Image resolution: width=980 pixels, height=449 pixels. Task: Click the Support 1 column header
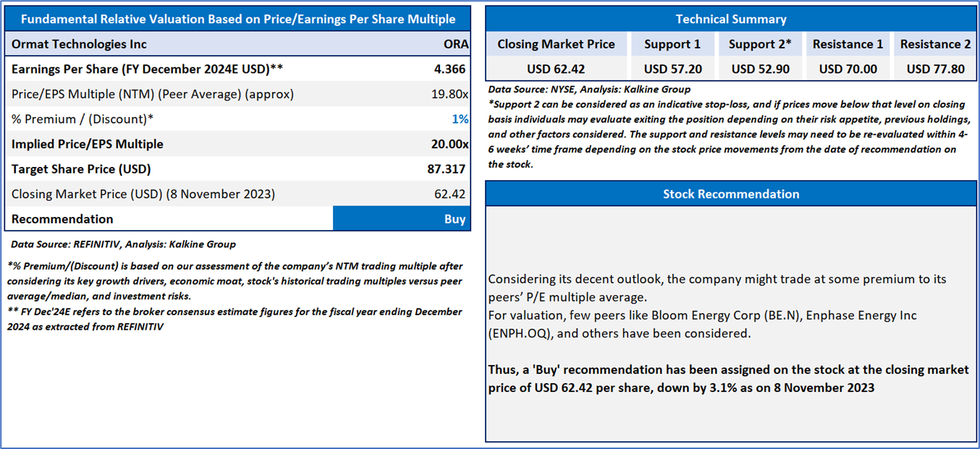672,44
